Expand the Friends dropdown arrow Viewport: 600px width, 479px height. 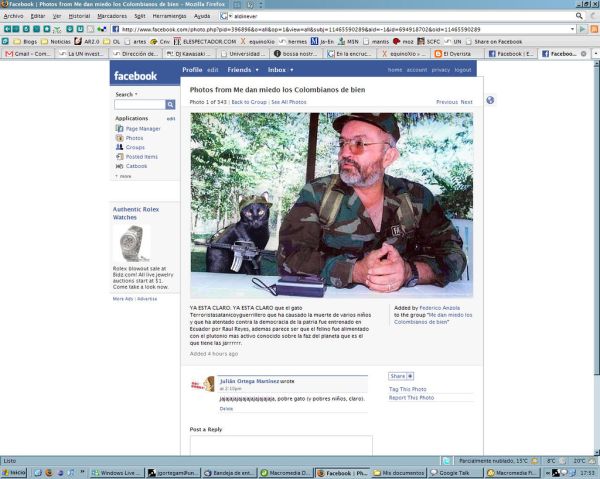point(257,70)
